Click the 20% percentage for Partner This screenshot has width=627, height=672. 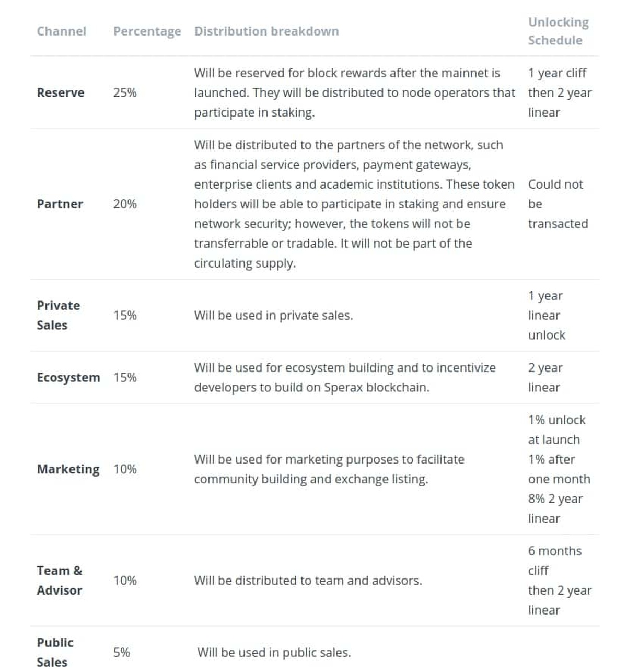(x=125, y=204)
